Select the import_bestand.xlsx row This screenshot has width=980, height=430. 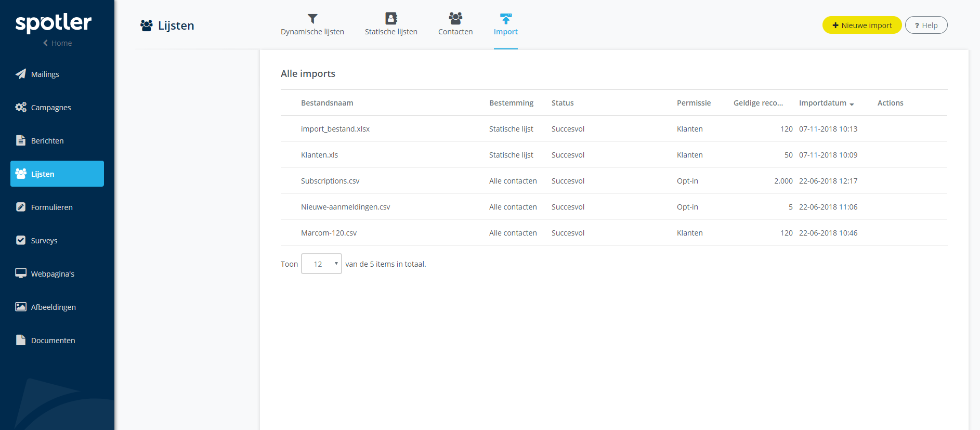pyautogui.click(x=335, y=129)
